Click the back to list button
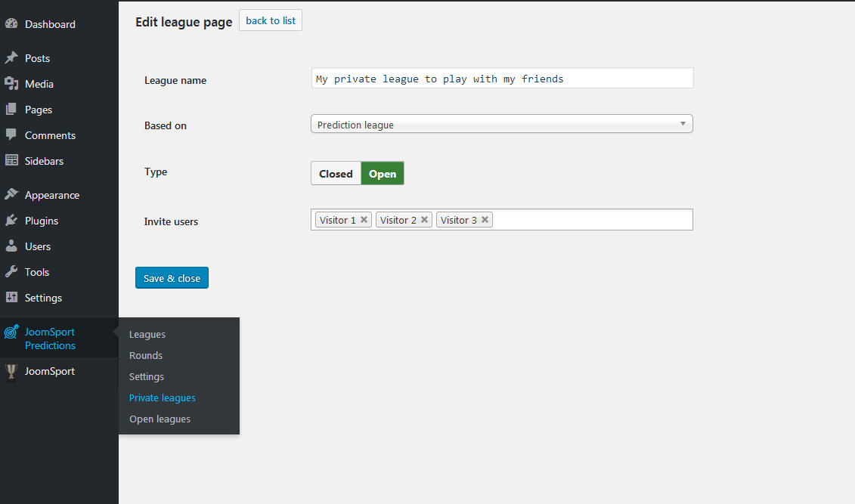This screenshot has width=855, height=504. tap(271, 20)
